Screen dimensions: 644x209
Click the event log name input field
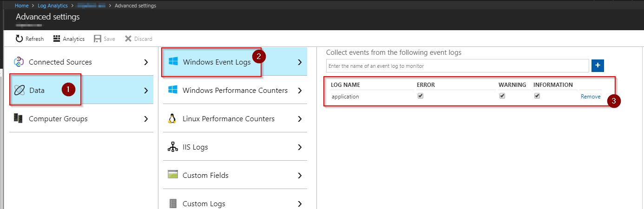(458, 65)
